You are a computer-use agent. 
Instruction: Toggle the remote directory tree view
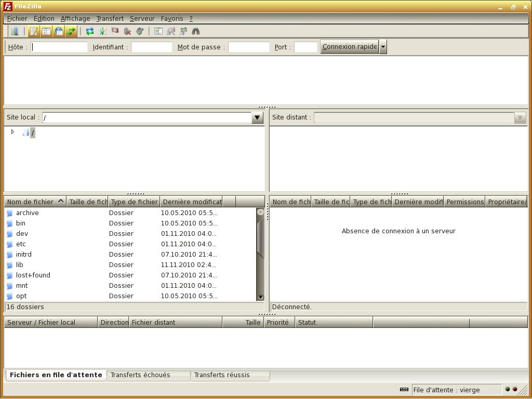click(59, 31)
